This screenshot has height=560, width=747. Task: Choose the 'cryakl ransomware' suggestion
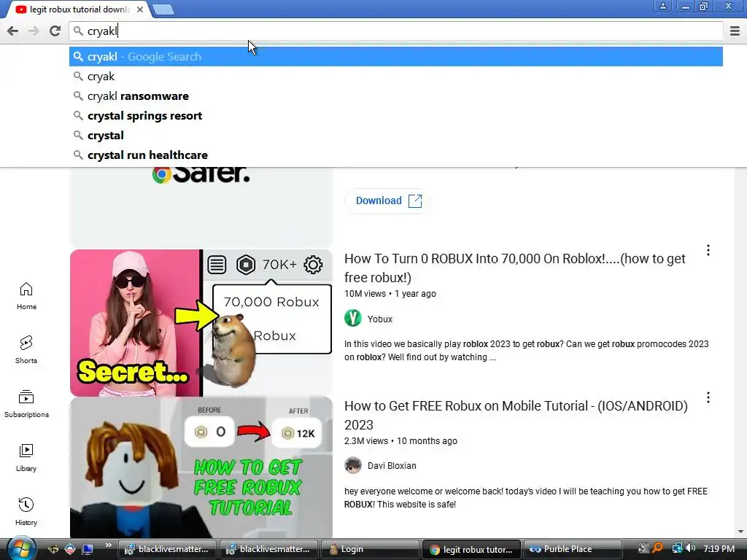point(396,96)
